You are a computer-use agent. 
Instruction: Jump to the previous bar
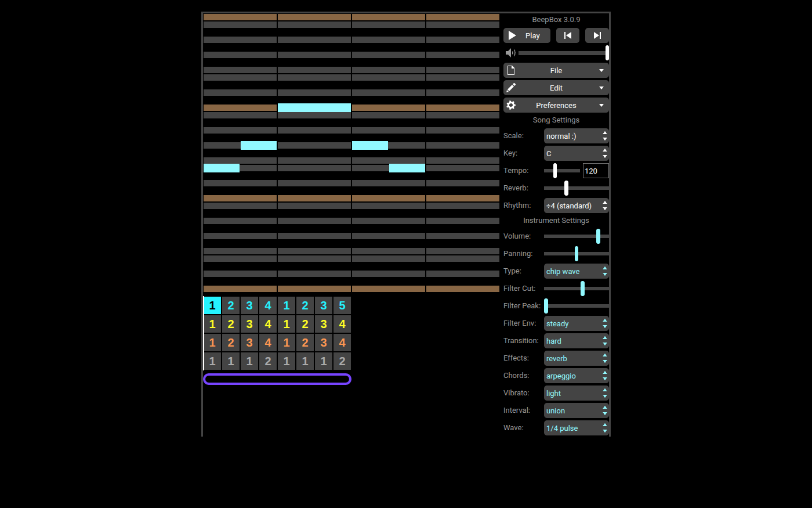tap(568, 35)
